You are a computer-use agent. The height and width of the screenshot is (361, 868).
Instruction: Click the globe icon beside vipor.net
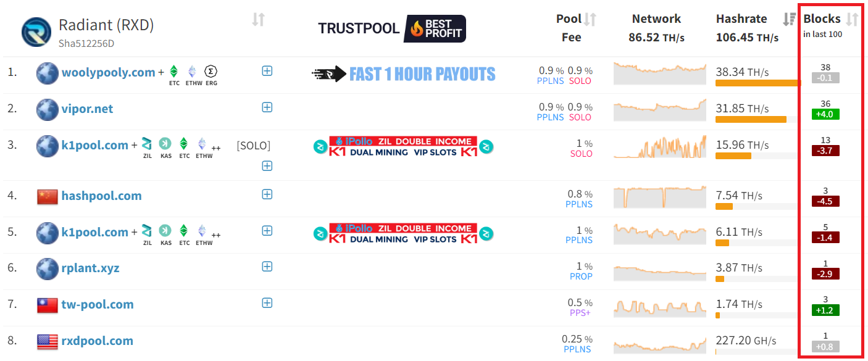point(47,109)
